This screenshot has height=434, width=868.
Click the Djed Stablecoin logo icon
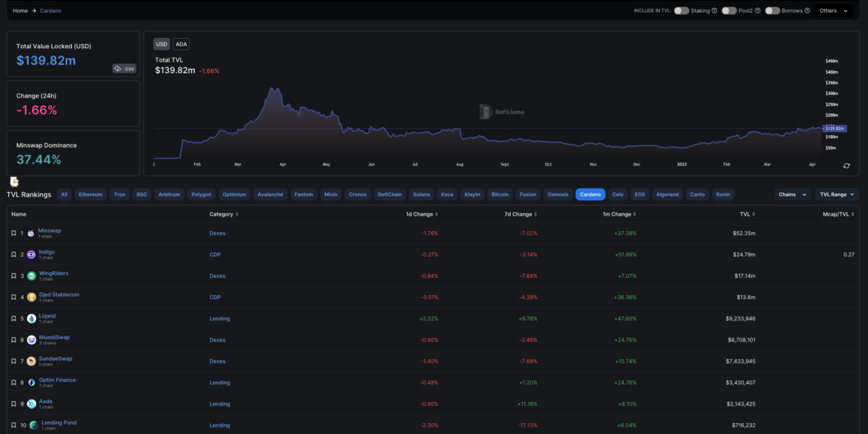[x=31, y=298]
